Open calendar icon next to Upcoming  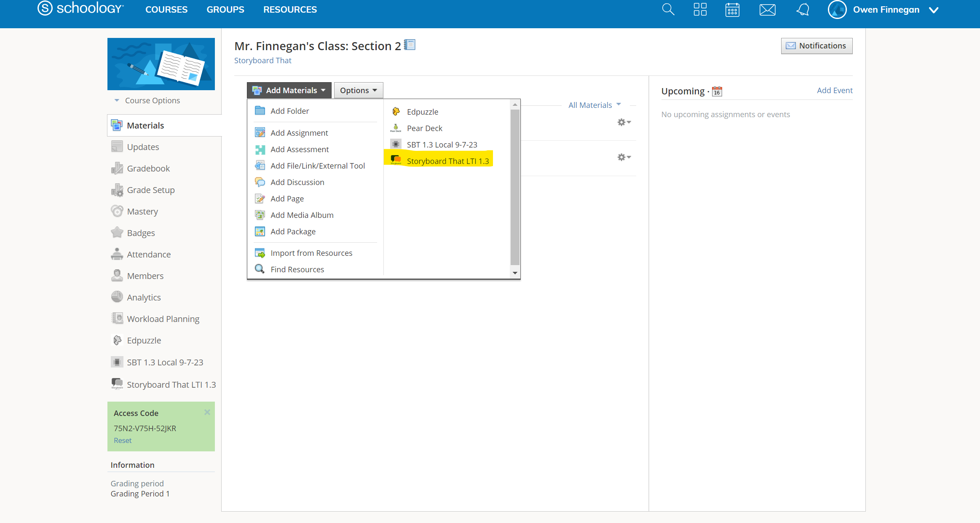[x=717, y=91]
